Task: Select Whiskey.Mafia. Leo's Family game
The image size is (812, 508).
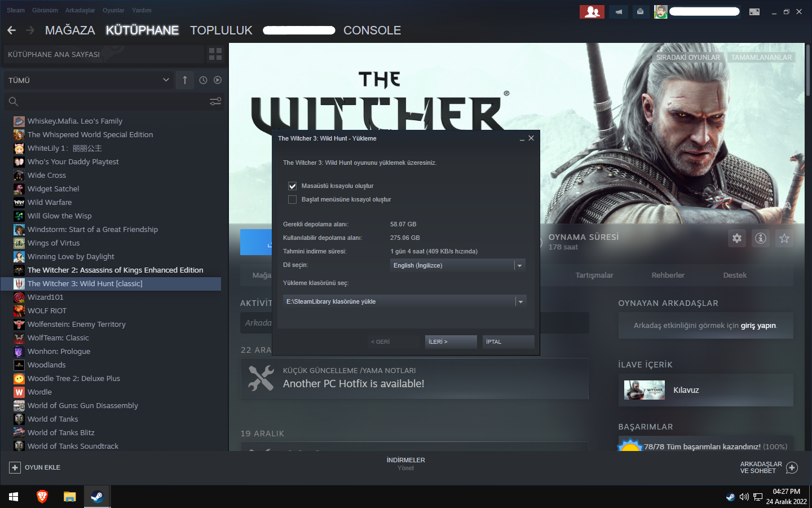Action: 75,121
